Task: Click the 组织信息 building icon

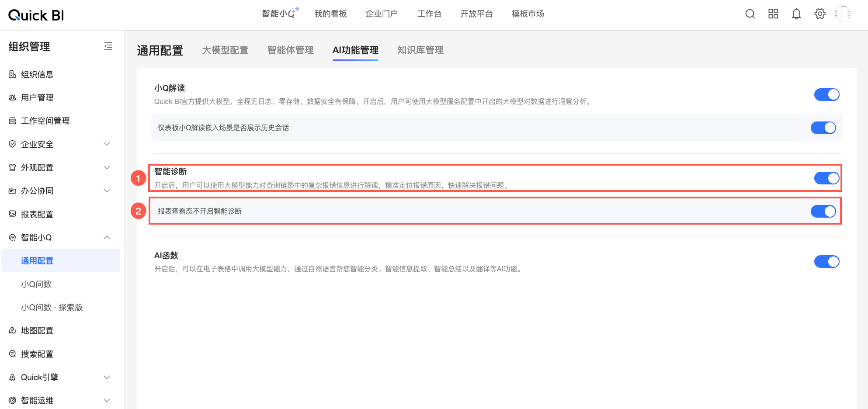Action: pos(12,74)
